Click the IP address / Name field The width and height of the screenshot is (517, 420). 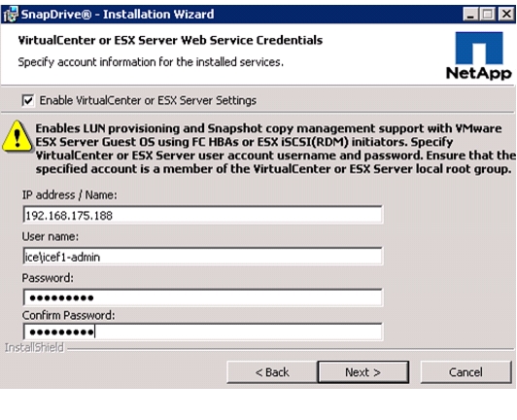pyautogui.click(x=203, y=215)
